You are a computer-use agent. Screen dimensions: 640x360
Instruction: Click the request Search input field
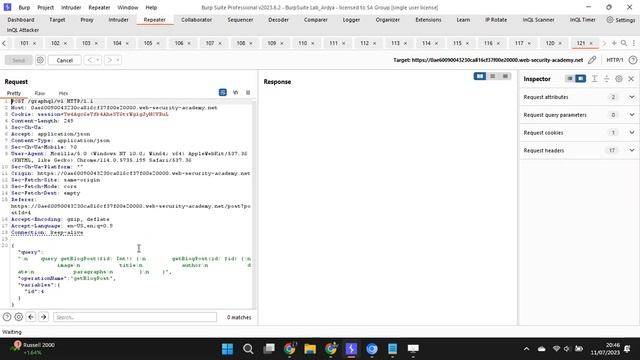click(x=135, y=317)
